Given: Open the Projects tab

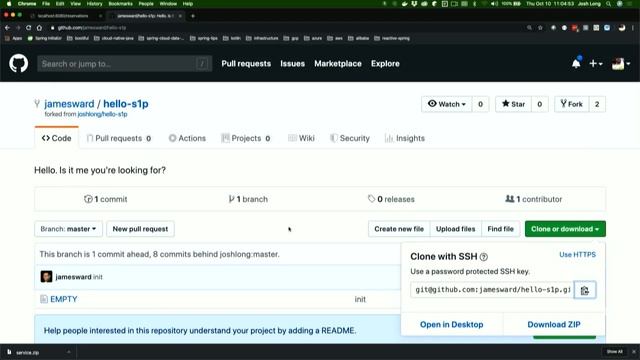Looking at the screenshot, I should (x=246, y=138).
